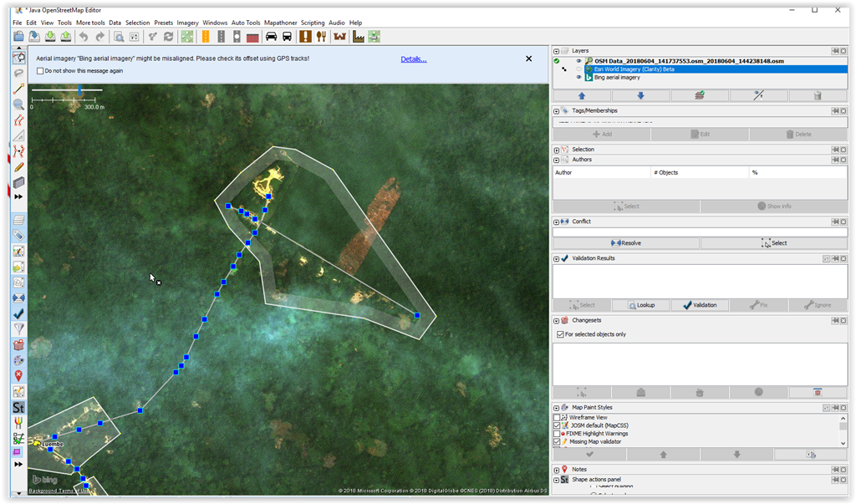Screen dimensions: 856x504
Task: Click the Details... link in the warning
Action: point(414,59)
